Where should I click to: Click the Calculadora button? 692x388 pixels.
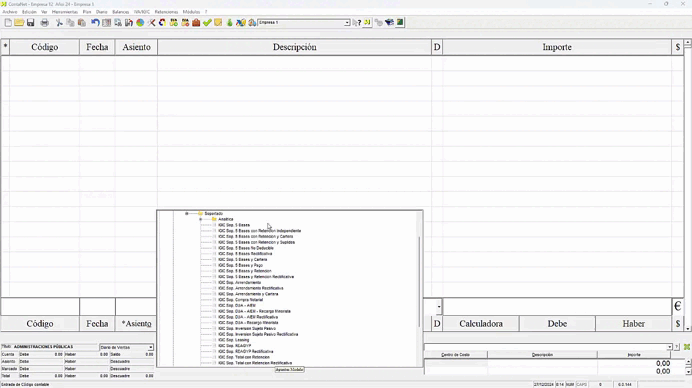(481, 324)
